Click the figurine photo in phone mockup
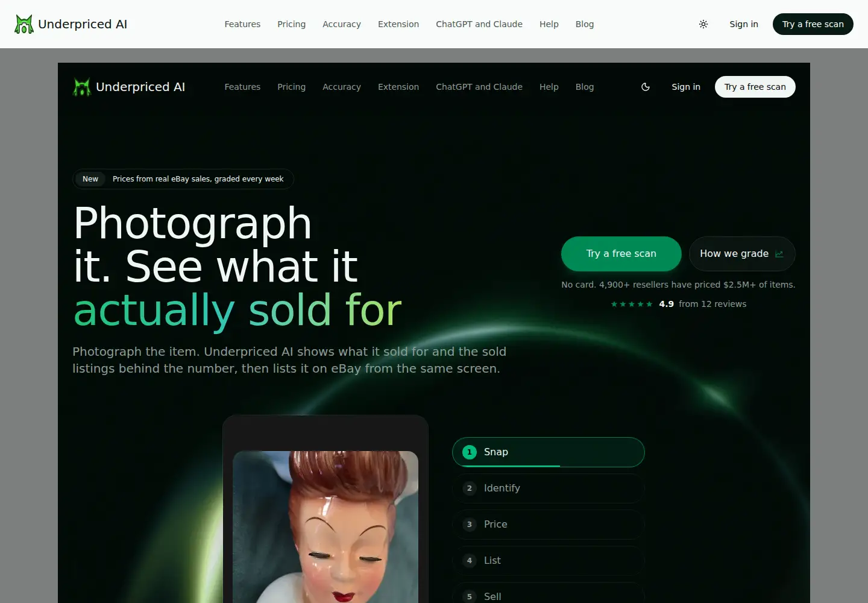 click(x=325, y=527)
